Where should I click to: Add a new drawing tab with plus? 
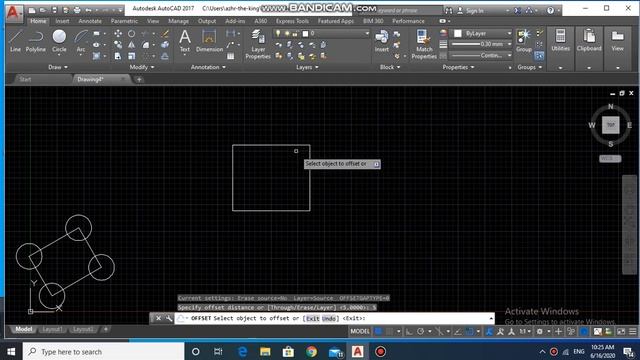[139, 79]
